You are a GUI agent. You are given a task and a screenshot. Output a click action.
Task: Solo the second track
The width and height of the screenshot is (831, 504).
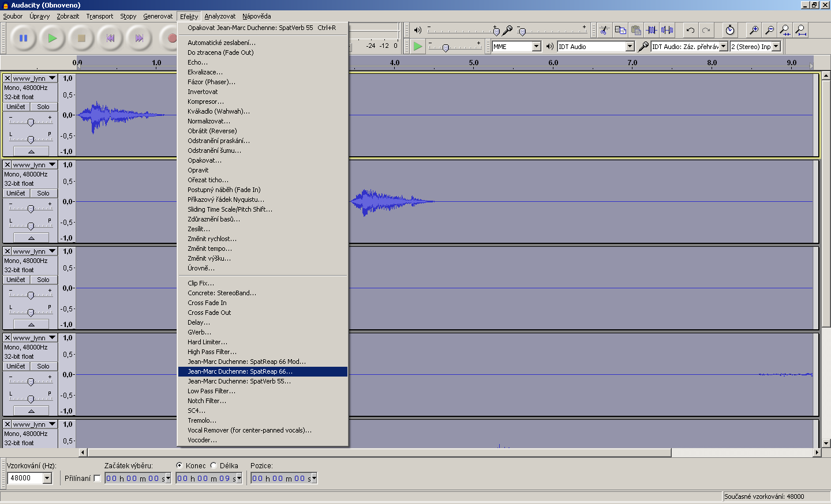(x=43, y=193)
